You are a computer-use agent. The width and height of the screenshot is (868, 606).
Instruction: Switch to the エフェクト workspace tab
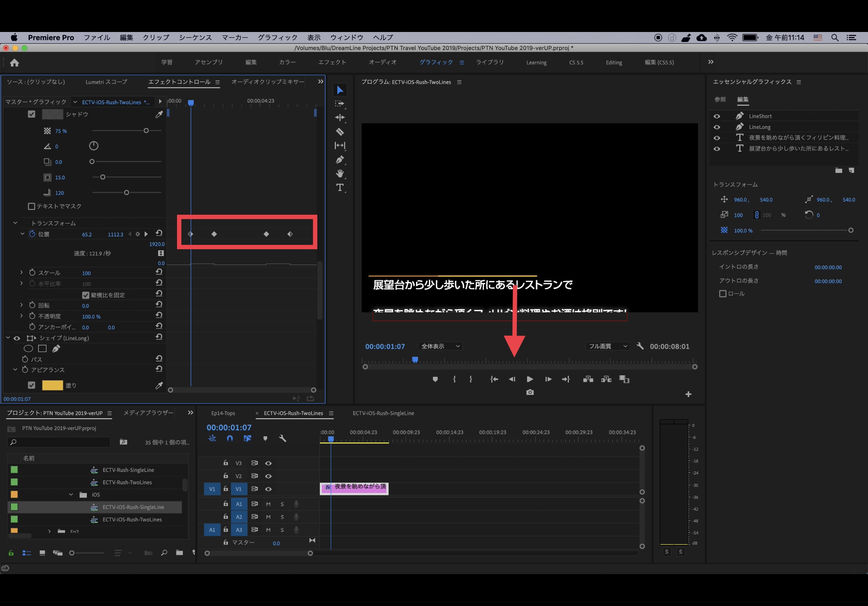coord(332,62)
